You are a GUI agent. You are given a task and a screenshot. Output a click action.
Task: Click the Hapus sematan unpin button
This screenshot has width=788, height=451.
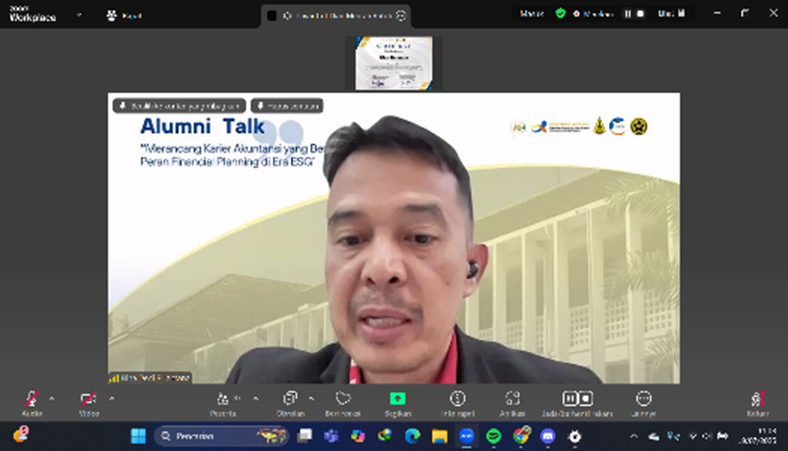(x=287, y=106)
